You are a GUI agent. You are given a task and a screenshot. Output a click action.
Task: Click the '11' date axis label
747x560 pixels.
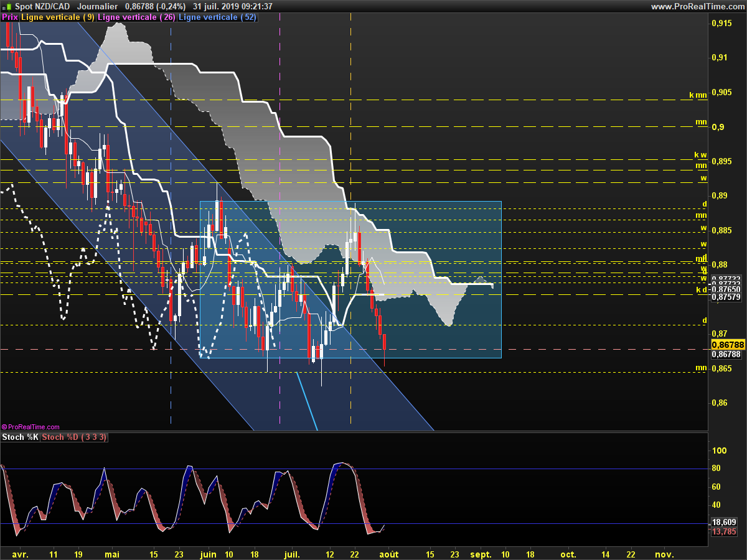(54, 554)
